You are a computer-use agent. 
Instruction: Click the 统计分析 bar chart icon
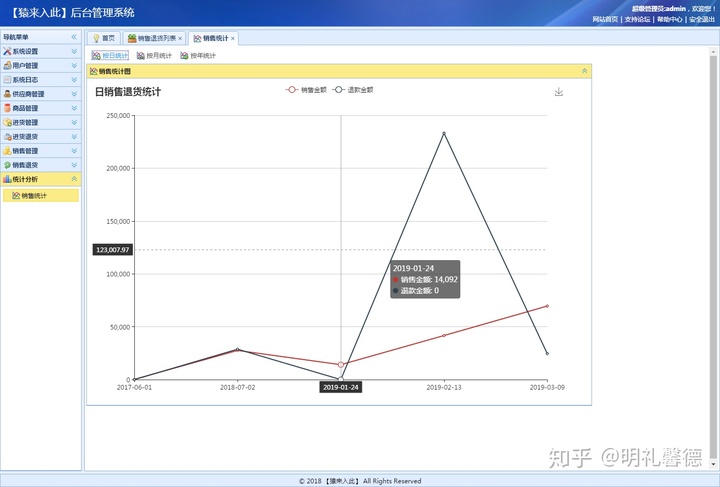7,179
